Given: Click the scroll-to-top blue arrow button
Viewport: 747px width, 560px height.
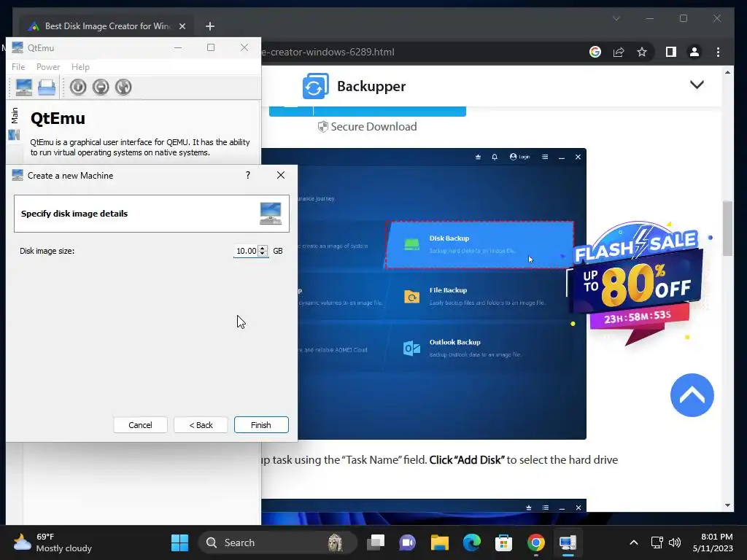Looking at the screenshot, I should click(x=692, y=395).
